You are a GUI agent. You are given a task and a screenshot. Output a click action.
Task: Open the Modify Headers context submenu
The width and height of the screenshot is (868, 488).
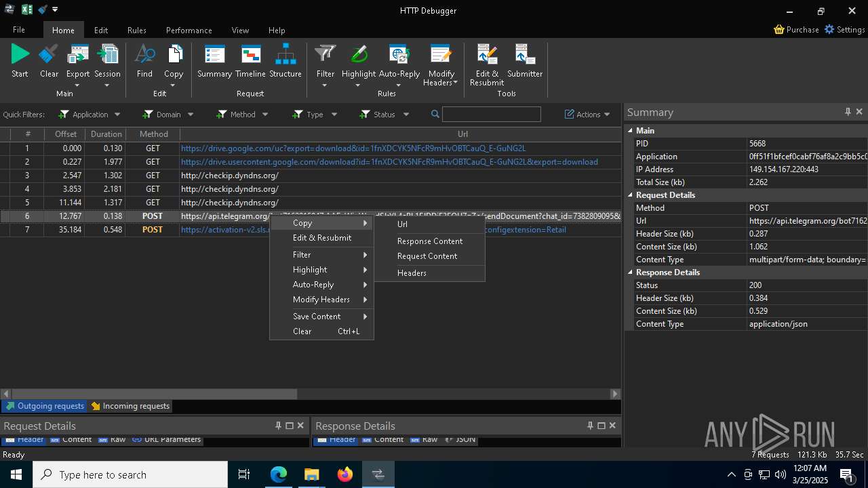click(x=322, y=300)
